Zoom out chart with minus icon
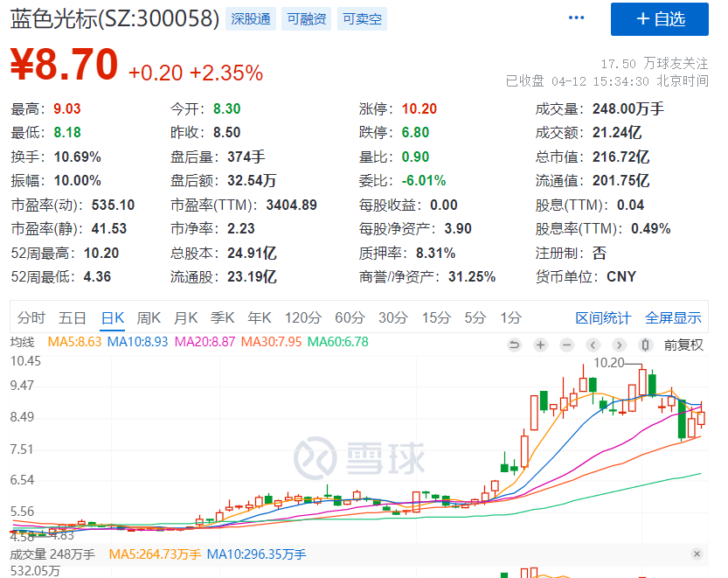The width and height of the screenshot is (728, 578). [x=566, y=345]
